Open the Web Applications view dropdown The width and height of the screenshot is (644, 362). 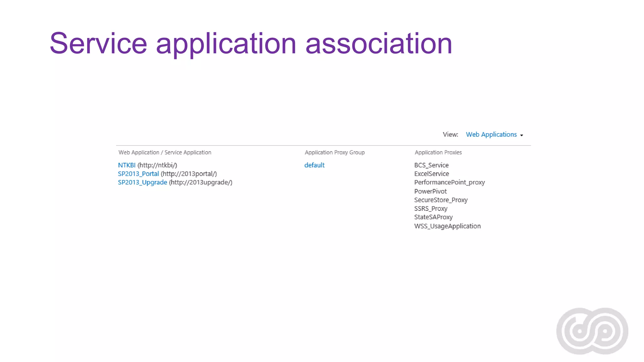494,134
